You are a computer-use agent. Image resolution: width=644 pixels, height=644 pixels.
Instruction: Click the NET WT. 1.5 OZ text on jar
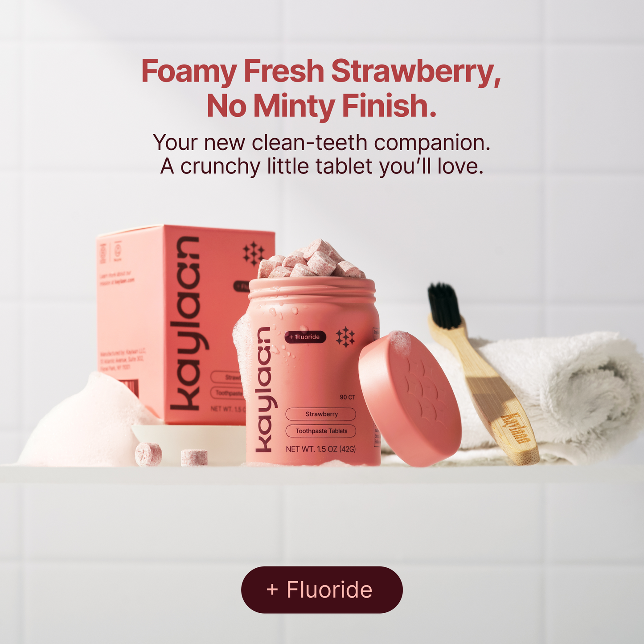pyautogui.click(x=321, y=449)
